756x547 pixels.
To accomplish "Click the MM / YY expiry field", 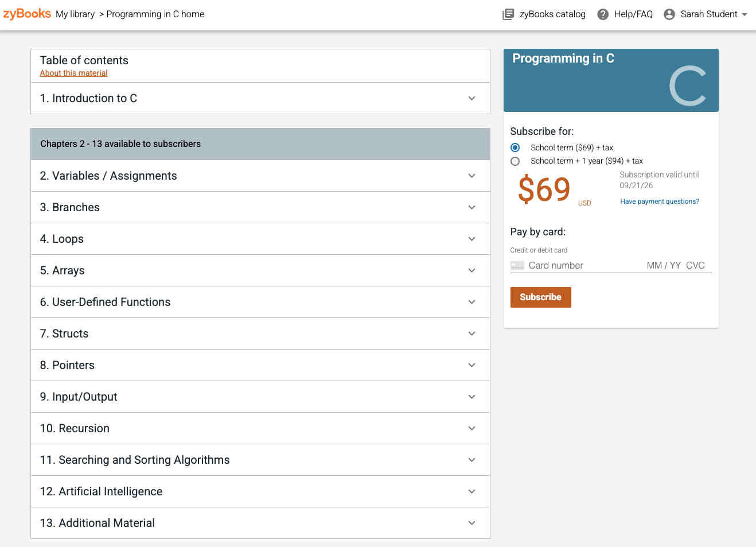I will pos(664,266).
